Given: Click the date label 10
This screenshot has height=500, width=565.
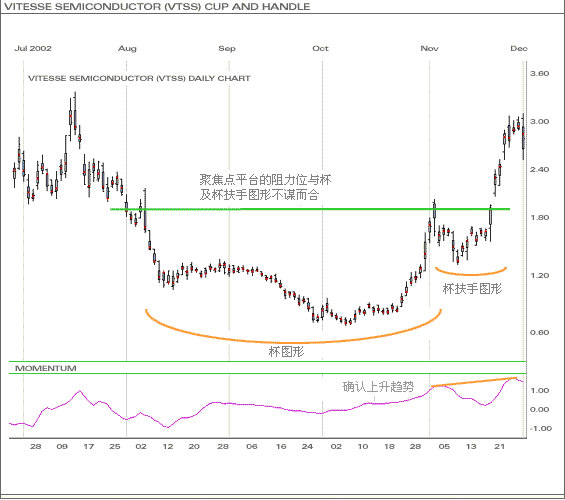Looking at the screenshot, I should click(363, 447).
